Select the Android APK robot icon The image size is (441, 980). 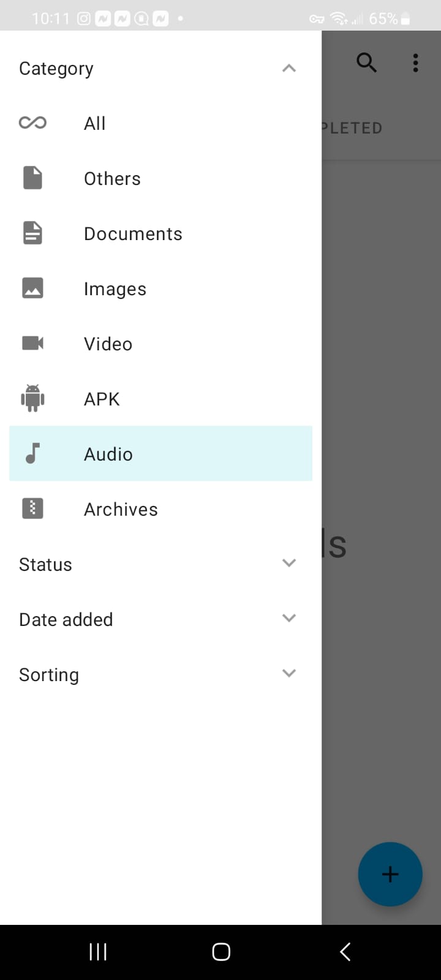[32, 398]
